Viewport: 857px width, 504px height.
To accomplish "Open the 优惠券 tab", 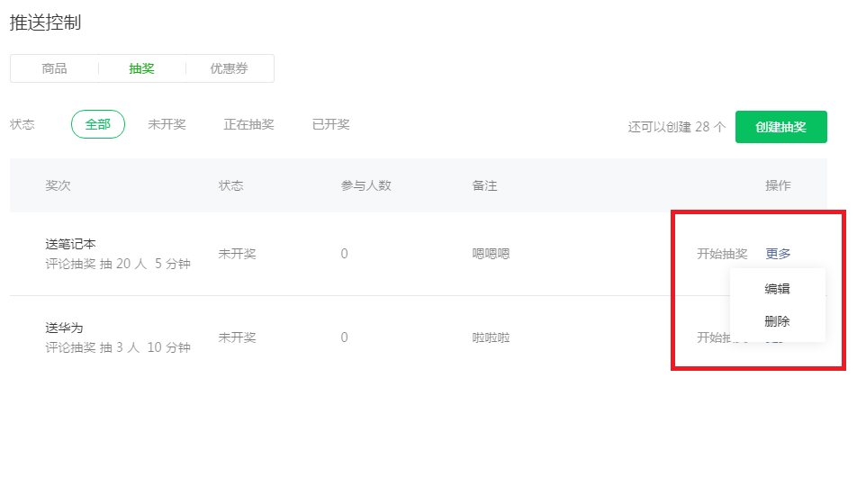I will [229, 68].
